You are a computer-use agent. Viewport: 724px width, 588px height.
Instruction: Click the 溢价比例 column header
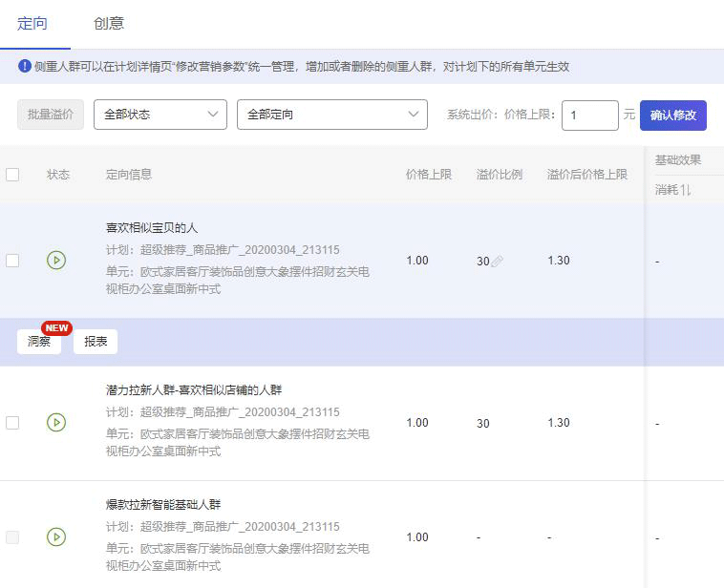(x=499, y=175)
